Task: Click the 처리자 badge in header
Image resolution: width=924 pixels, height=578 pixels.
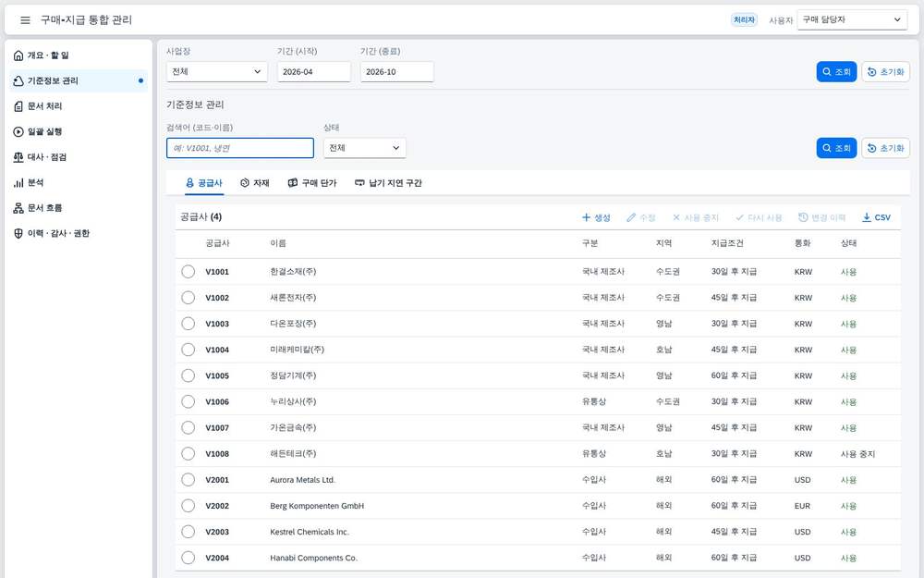Action: pos(744,19)
